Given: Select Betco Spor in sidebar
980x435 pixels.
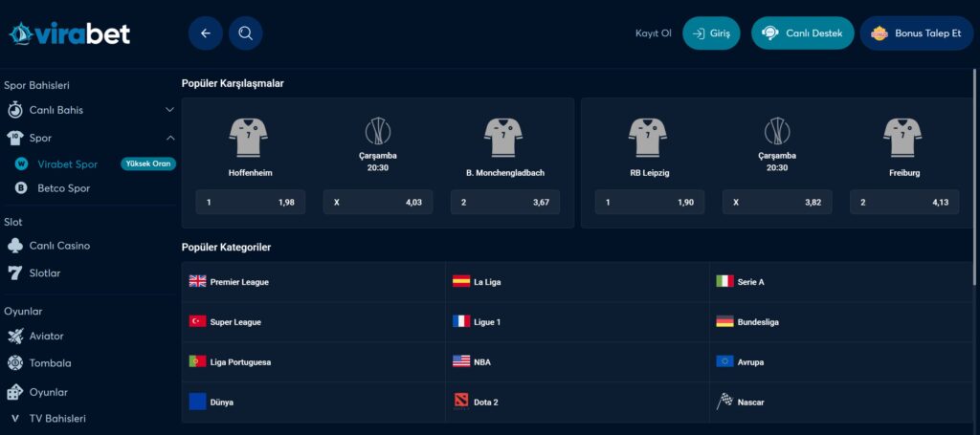Looking at the screenshot, I should tap(63, 188).
